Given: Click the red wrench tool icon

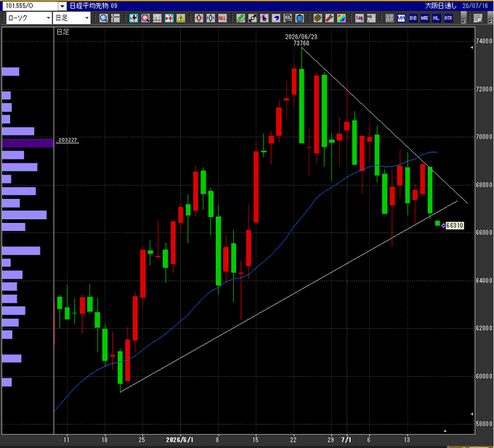Looking at the screenshot, I should click(330, 18).
